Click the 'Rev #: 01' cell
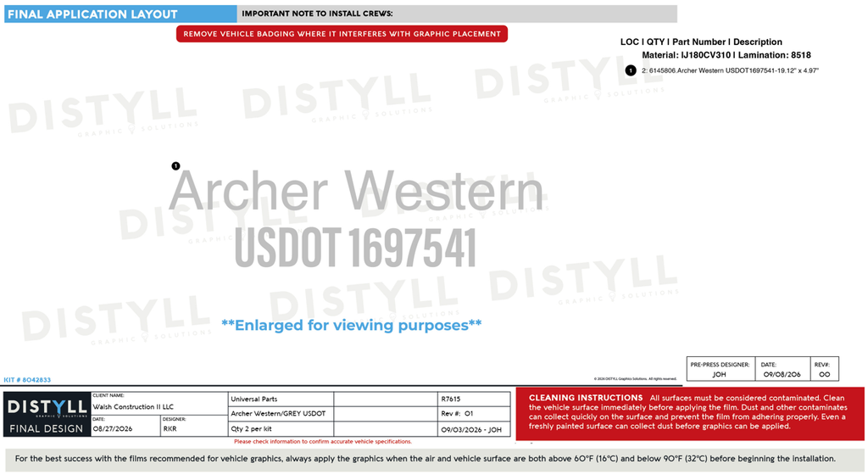The image size is (868, 475). [474, 414]
